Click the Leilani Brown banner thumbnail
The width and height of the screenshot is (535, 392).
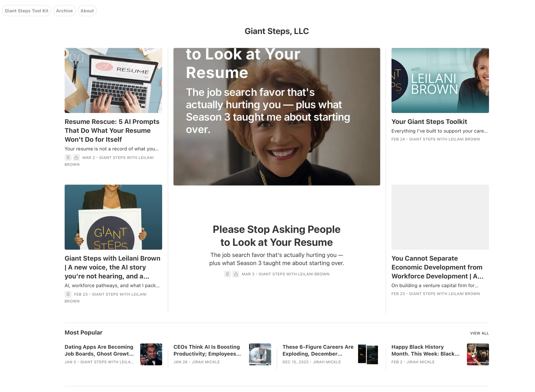440,80
